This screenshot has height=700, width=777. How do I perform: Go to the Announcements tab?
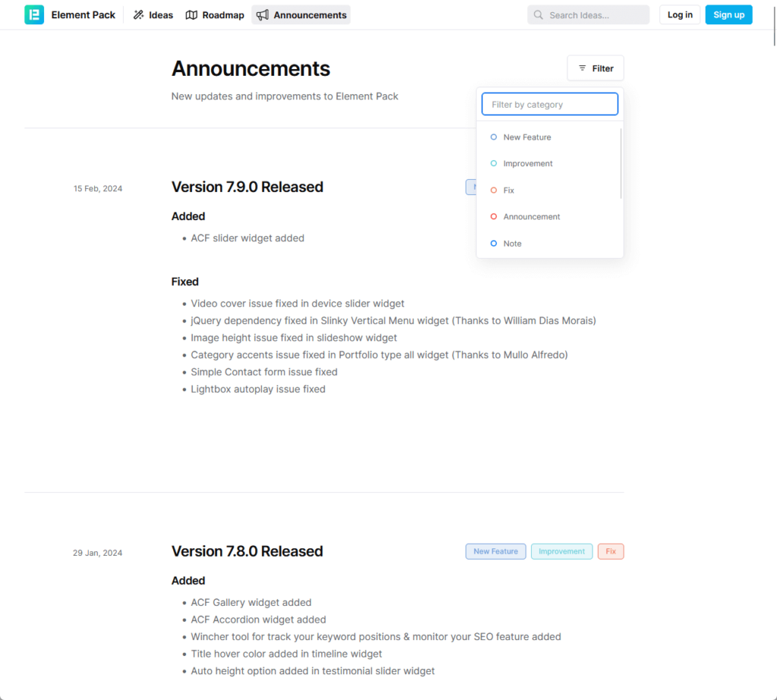[x=300, y=15]
